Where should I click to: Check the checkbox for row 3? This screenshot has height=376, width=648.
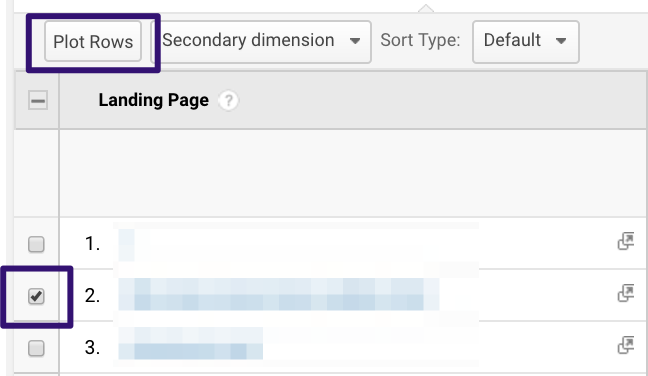point(36,348)
